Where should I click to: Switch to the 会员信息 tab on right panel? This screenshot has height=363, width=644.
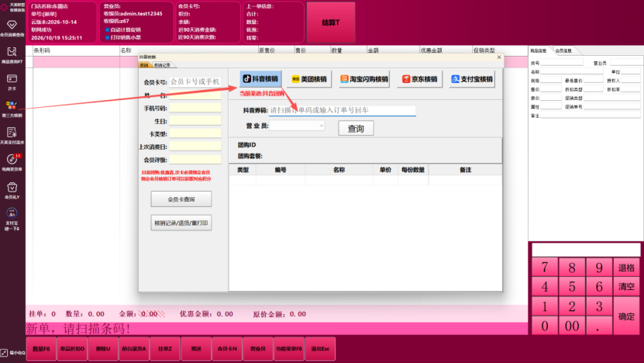(x=563, y=50)
